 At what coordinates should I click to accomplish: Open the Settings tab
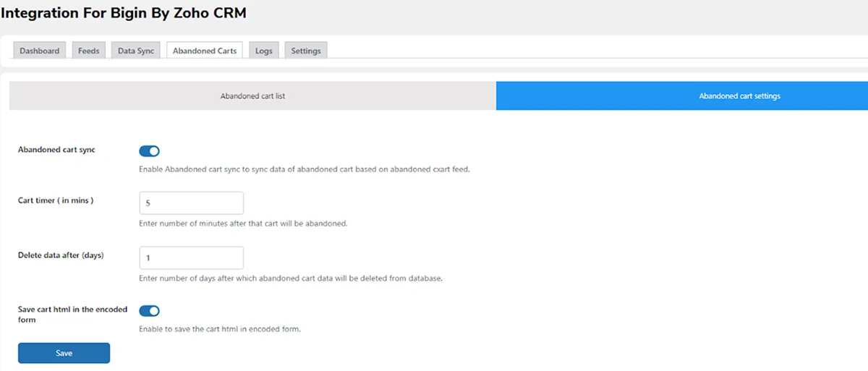point(306,51)
